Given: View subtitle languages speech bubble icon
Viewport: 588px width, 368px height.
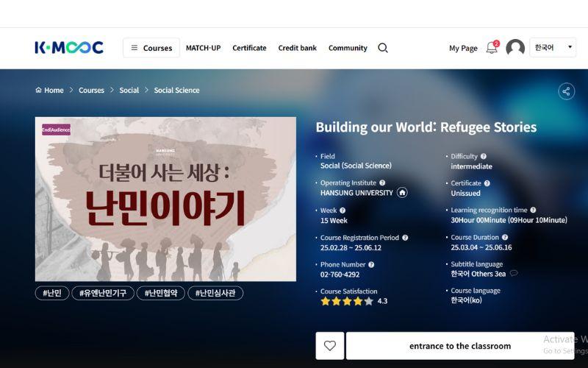Looking at the screenshot, I should (x=514, y=273).
